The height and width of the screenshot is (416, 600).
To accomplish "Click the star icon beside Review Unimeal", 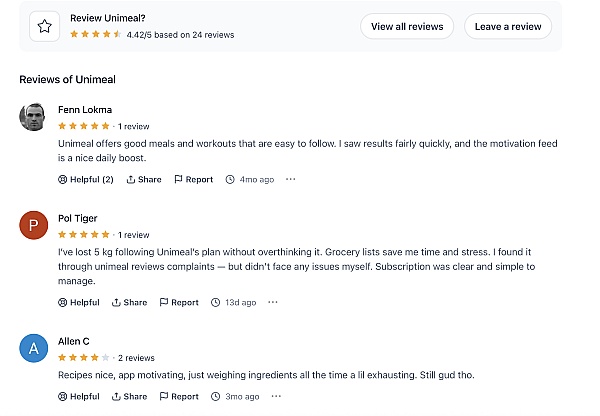I will tap(44, 27).
